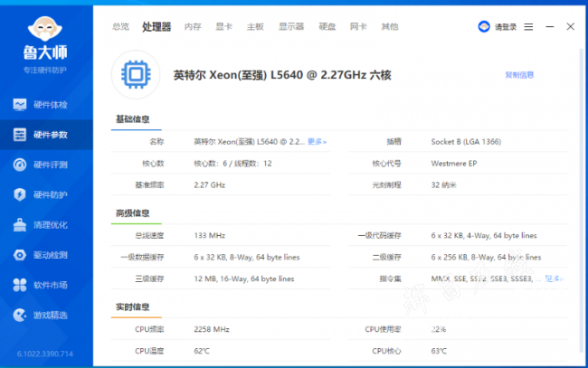Click '6 x 32 KB, 8-Way' L1 data cache value
The image size is (588, 368).
pos(247,257)
